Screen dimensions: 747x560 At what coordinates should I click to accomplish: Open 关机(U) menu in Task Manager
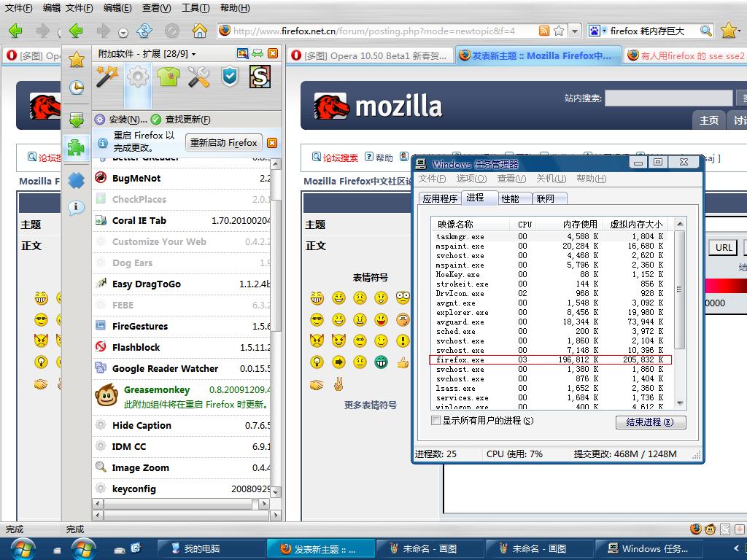[x=551, y=179]
